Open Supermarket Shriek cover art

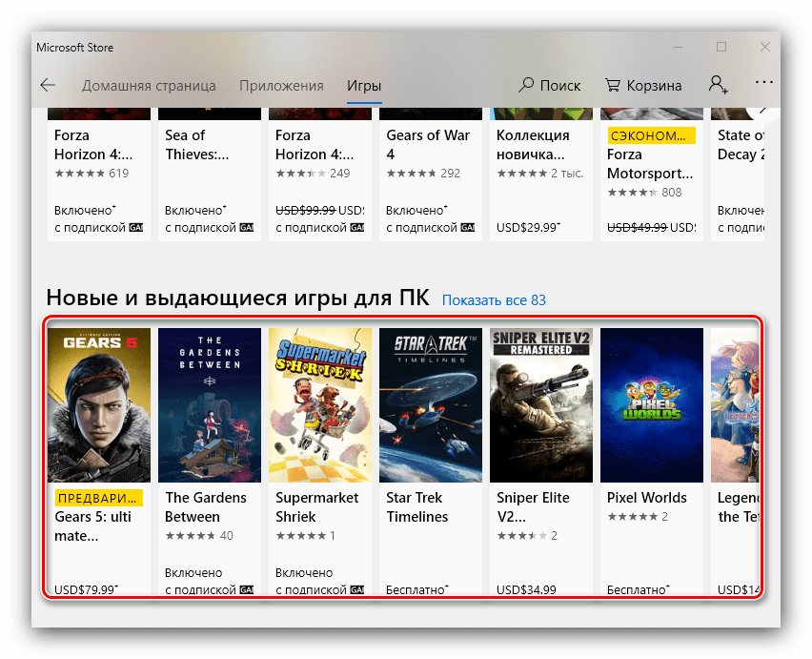click(320, 405)
